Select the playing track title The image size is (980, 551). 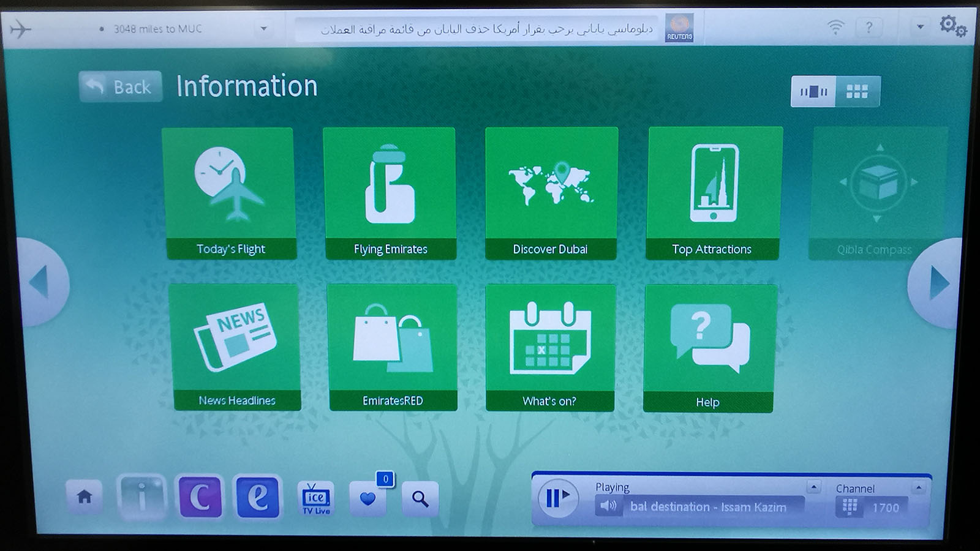tap(708, 507)
